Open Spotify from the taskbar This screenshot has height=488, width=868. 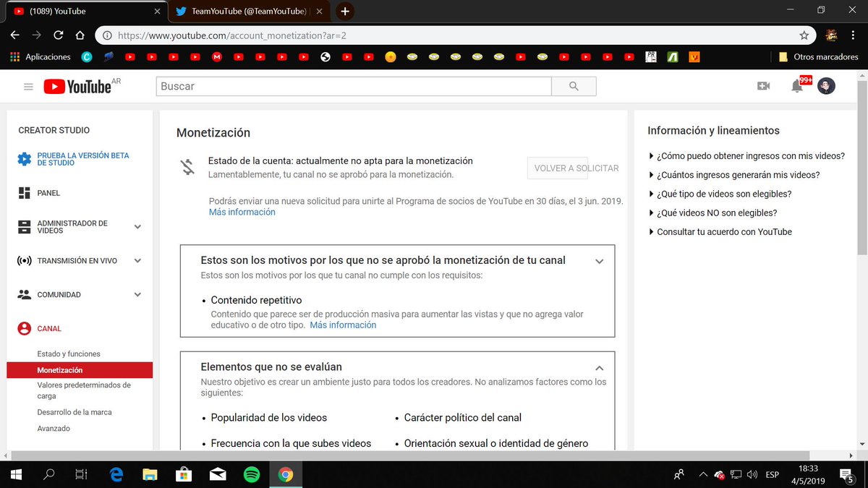coord(251,474)
